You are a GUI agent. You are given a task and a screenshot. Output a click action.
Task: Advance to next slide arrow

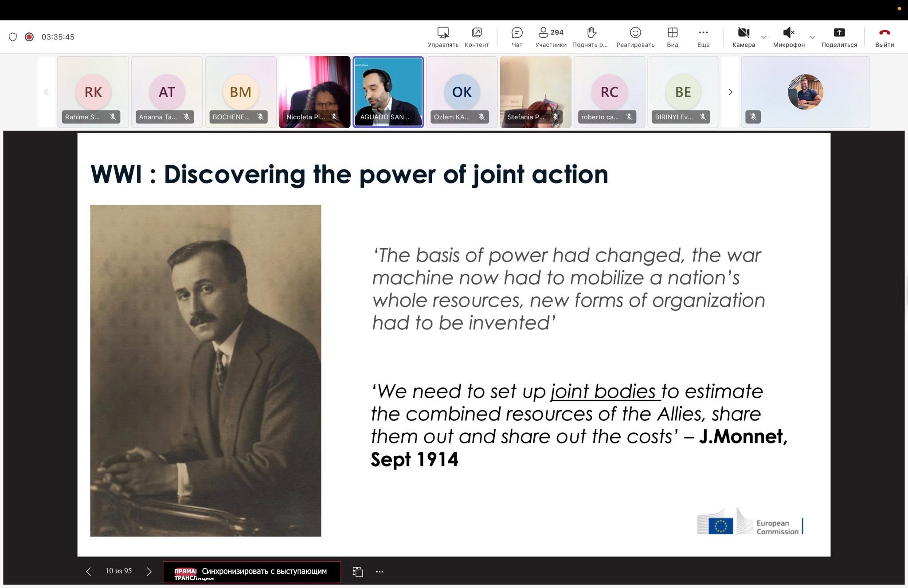(149, 572)
